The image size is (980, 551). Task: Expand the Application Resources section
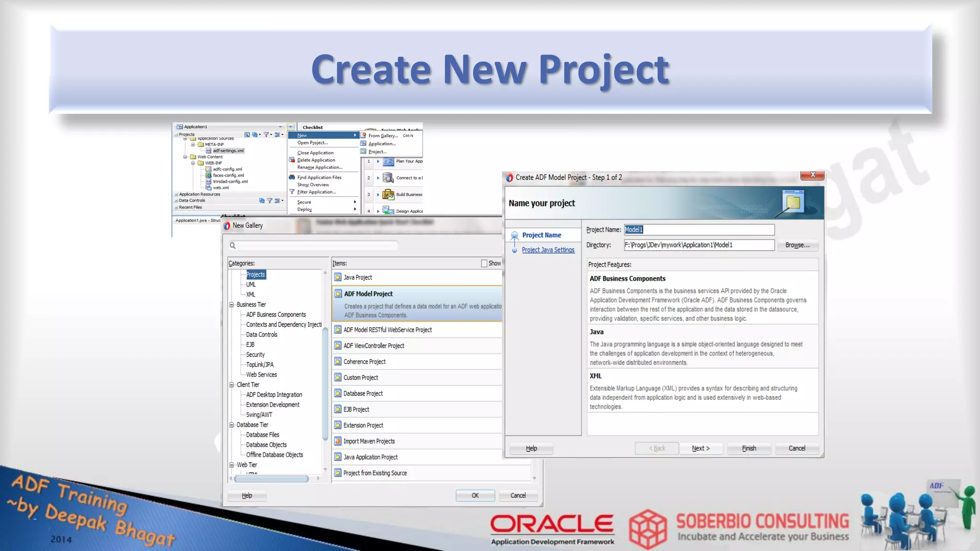tap(176, 194)
